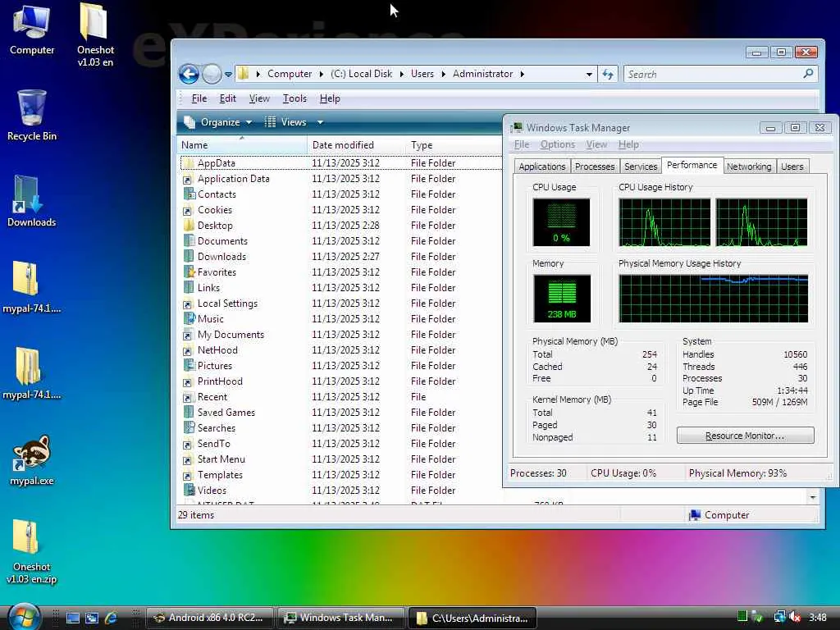Select the Pictures folder icon
840x630 pixels.
tap(189, 365)
